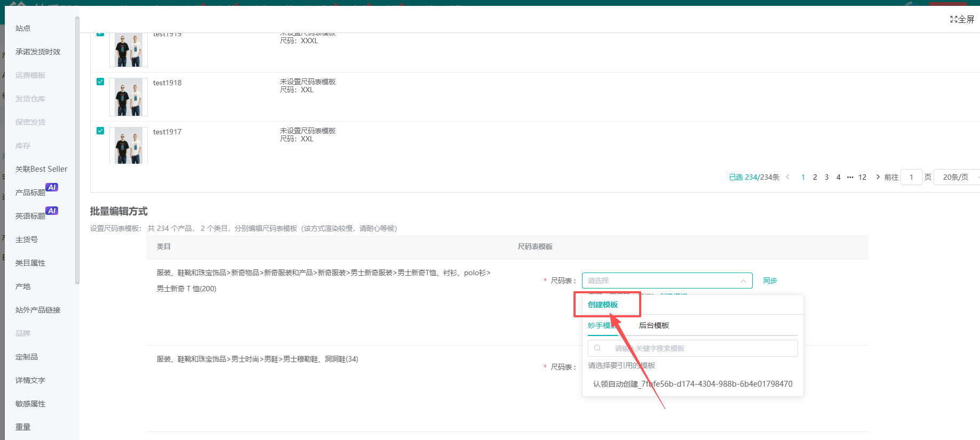Open 关联Best Seller in the sidebar

click(x=42, y=169)
